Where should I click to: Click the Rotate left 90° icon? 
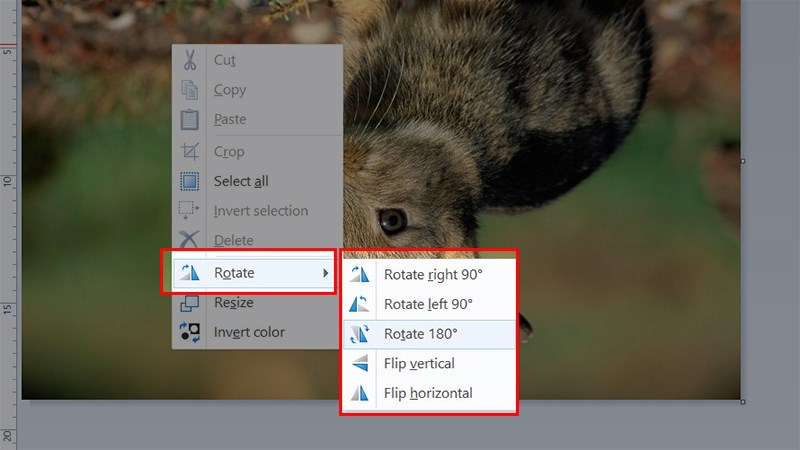click(360, 304)
